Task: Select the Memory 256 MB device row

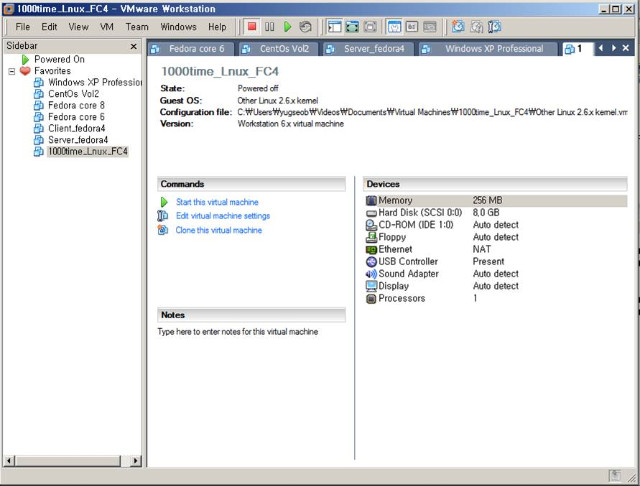Action: [x=496, y=200]
